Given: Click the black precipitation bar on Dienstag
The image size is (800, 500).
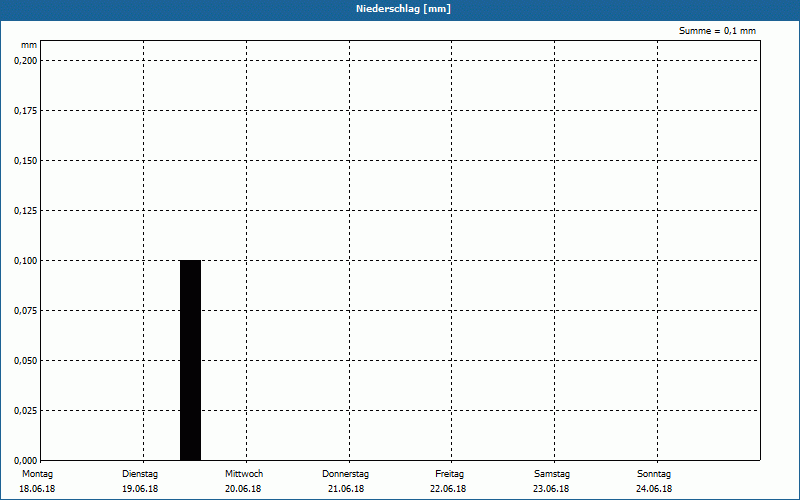Looking at the screenshot, I should click(190, 360).
